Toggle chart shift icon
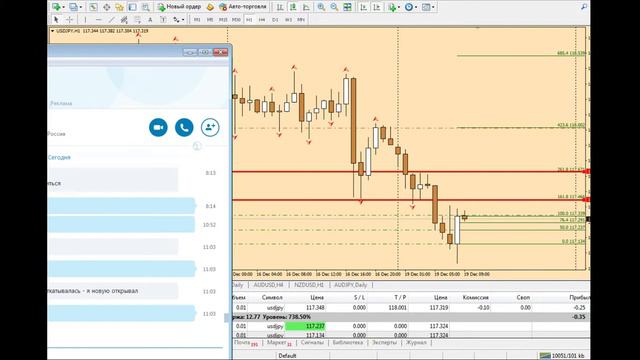640x360 pixels. coord(377,7)
